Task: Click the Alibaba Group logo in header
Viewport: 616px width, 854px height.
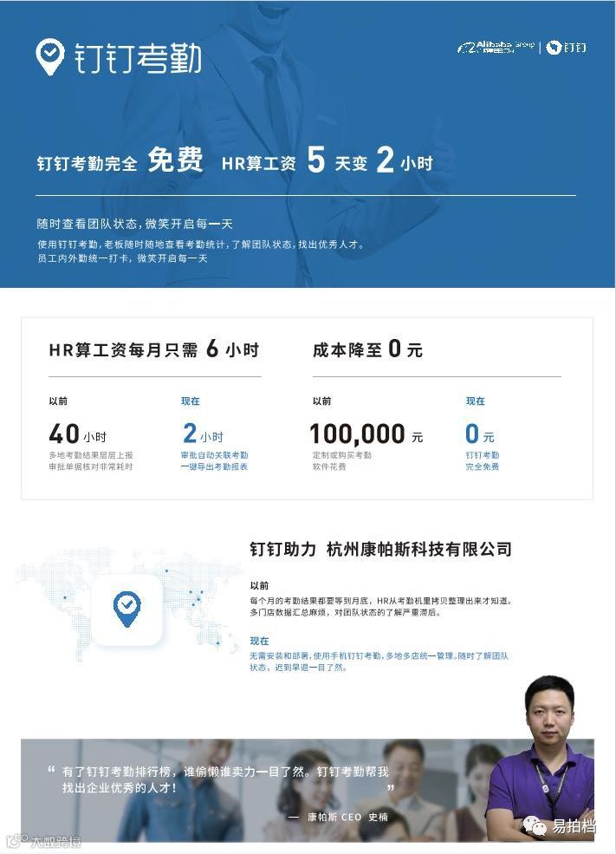Action: tap(496, 48)
